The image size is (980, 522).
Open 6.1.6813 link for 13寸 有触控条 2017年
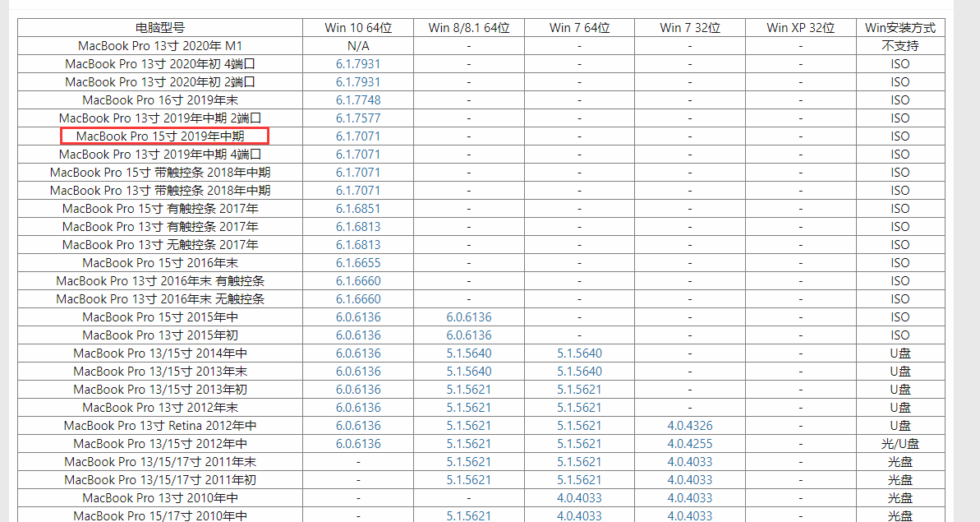click(358, 227)
